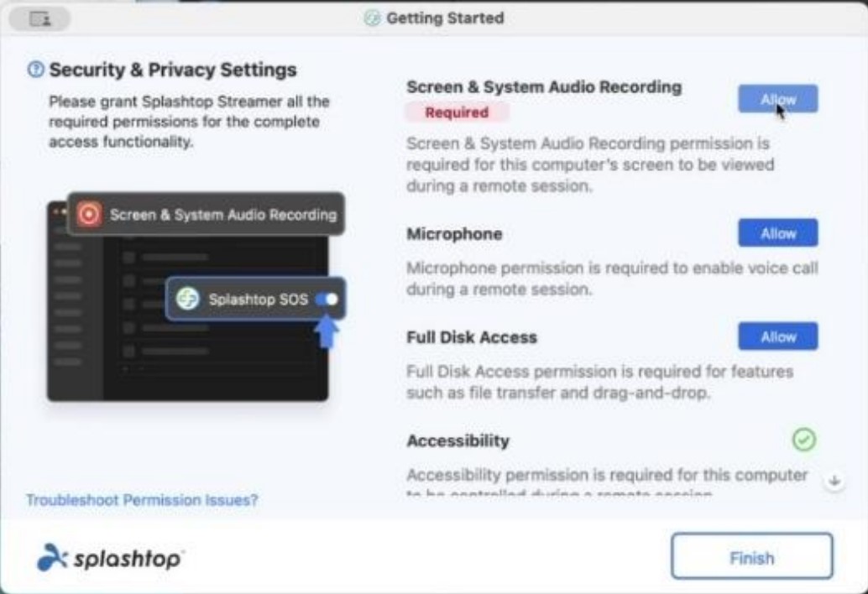Click the scroll-down arrow icon near Accessibility

tap(834, 481)
